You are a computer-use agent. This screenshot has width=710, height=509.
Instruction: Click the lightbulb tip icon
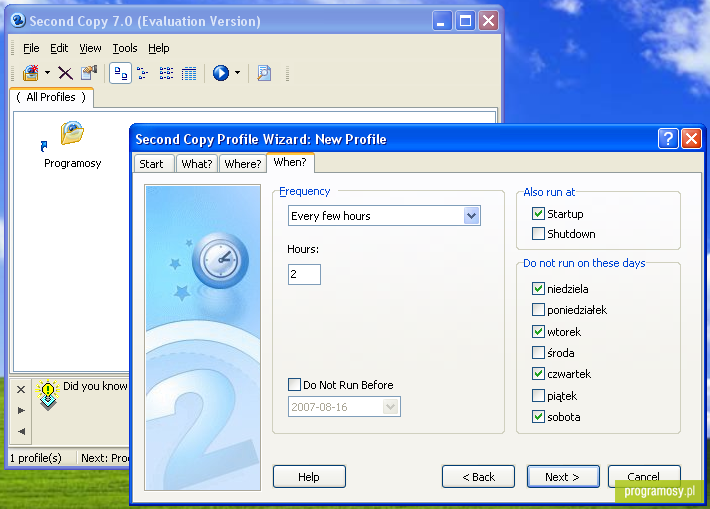click(48, 395)
